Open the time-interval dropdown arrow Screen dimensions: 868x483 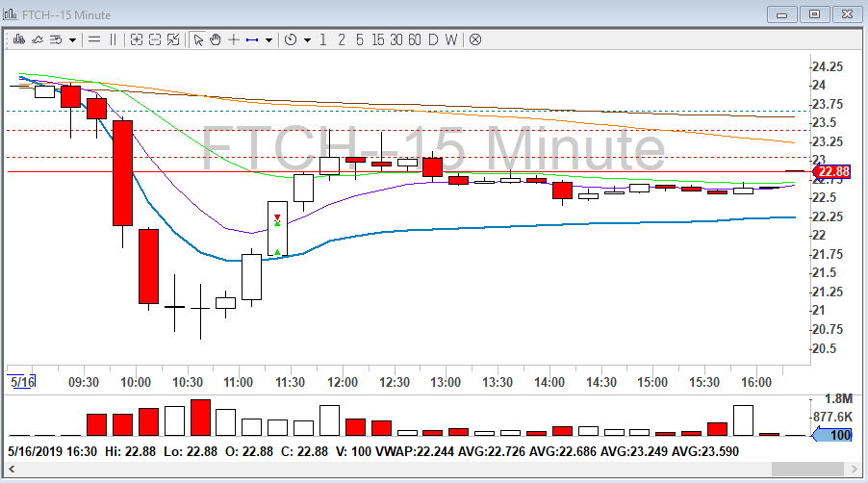[307, 39]
